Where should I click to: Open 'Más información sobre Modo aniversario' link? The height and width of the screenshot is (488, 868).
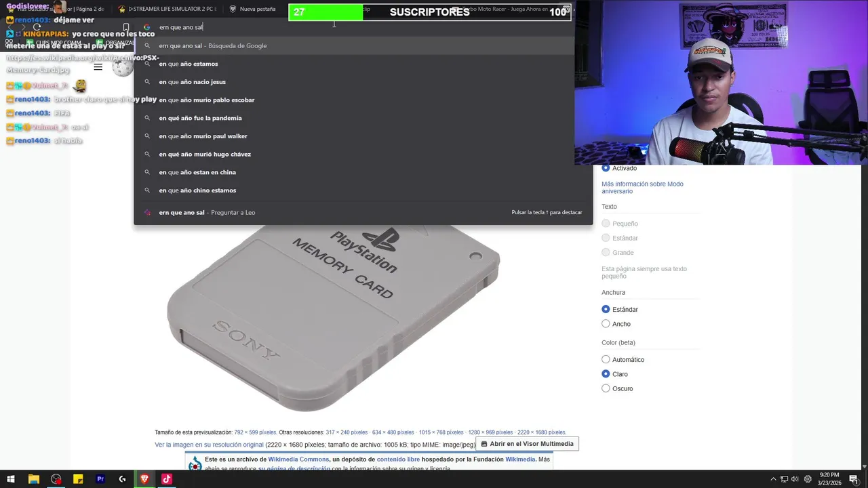[642, 188]
